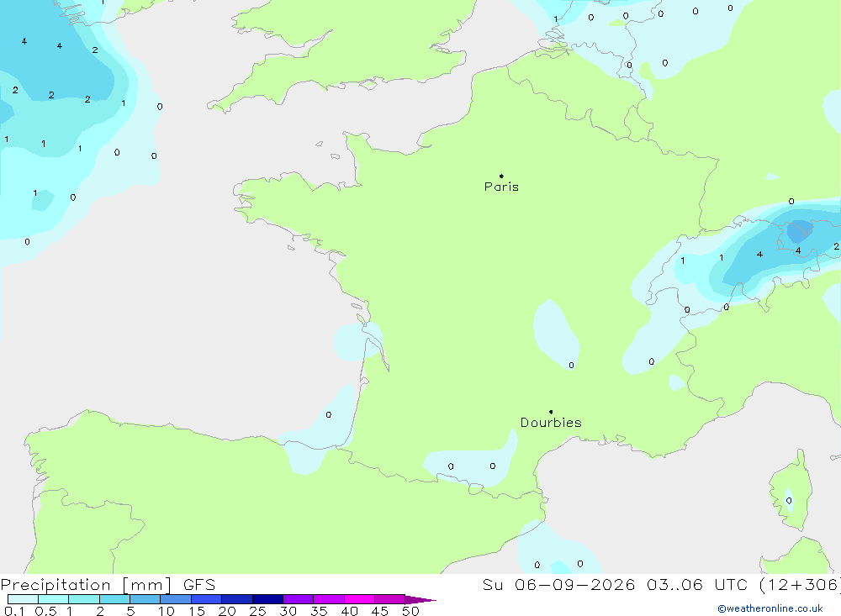Select the Paris location dot marker

point(501,176)
